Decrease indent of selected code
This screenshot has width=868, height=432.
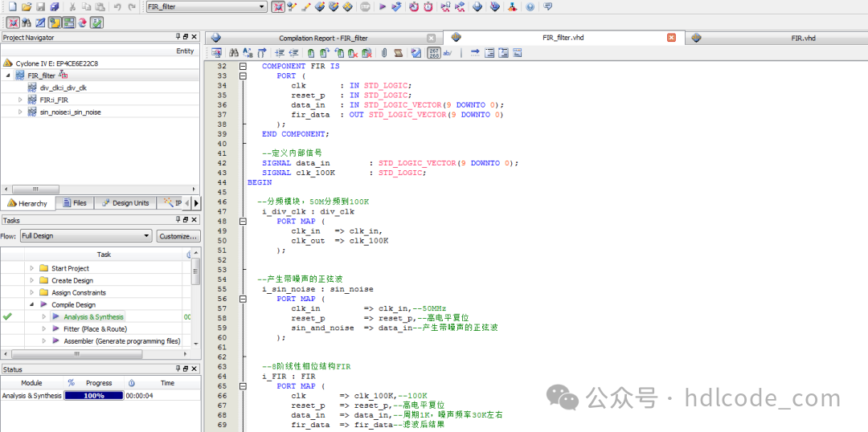point(294,53)
